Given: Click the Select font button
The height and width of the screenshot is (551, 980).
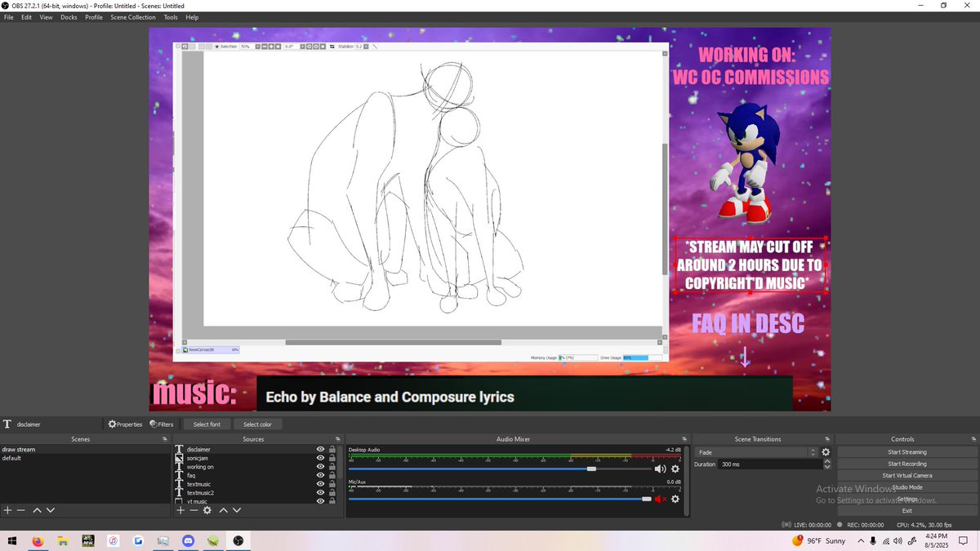Looking at the screenshot, I should click(x=206, y=424).
